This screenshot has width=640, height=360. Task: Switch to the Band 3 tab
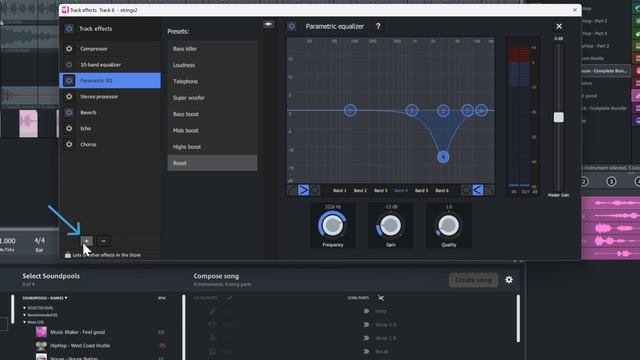tap(380, 191)
